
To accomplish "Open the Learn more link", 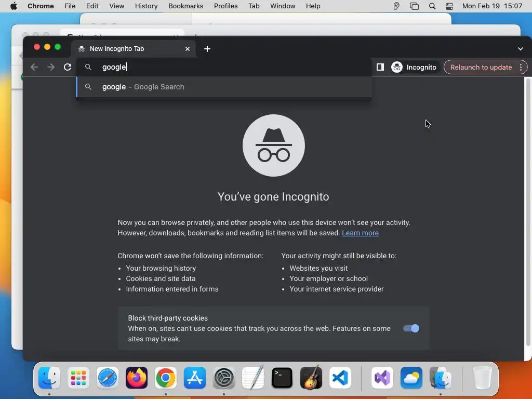I will tap(360, 233).
